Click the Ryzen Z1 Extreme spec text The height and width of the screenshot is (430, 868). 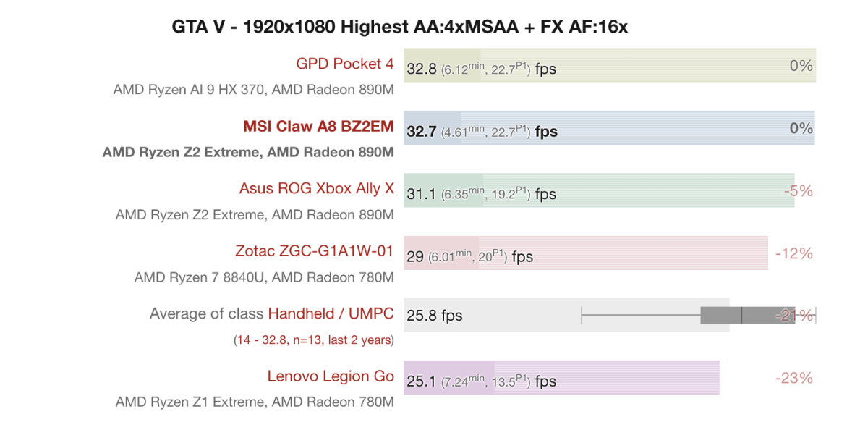point(255,402)
